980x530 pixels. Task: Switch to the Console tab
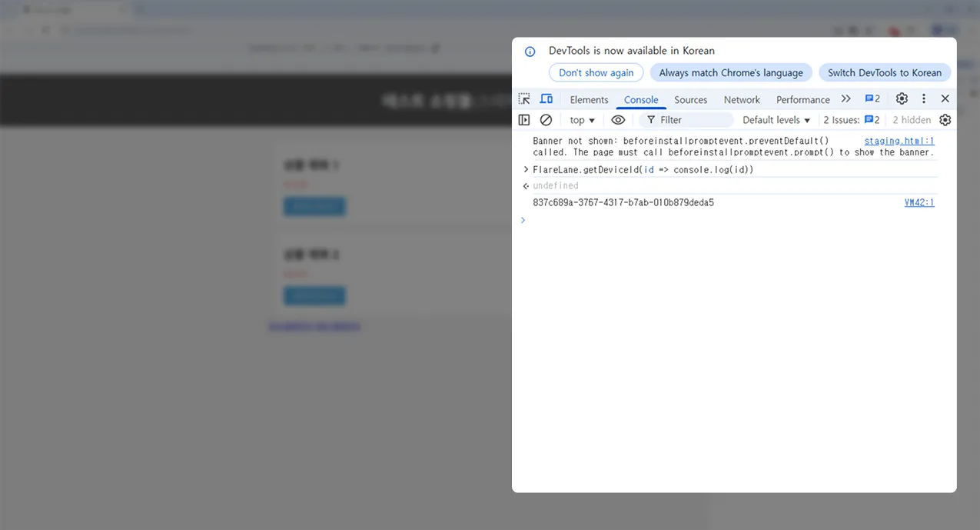tap(641, 100)
